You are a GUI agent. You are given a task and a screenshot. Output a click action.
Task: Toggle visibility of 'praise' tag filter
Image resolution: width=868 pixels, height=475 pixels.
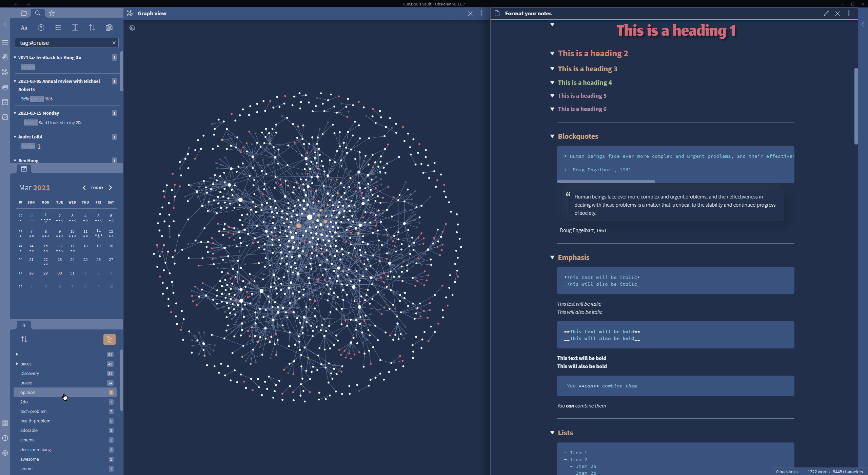(26, 383)
